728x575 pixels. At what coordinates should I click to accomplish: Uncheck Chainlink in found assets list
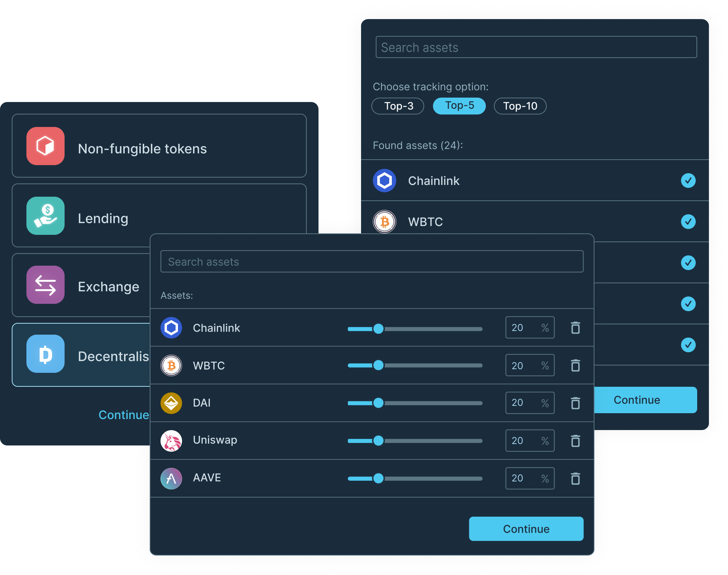688,181
